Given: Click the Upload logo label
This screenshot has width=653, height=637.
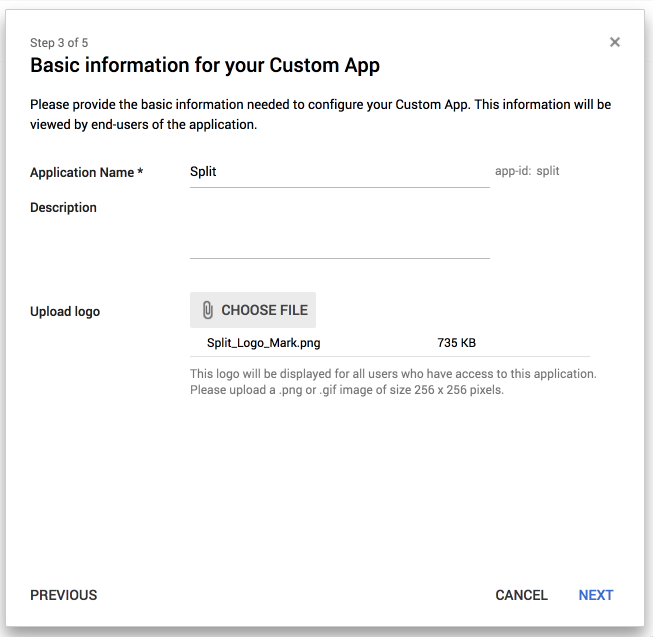Looking at the screenshot, I should point(65,311).
